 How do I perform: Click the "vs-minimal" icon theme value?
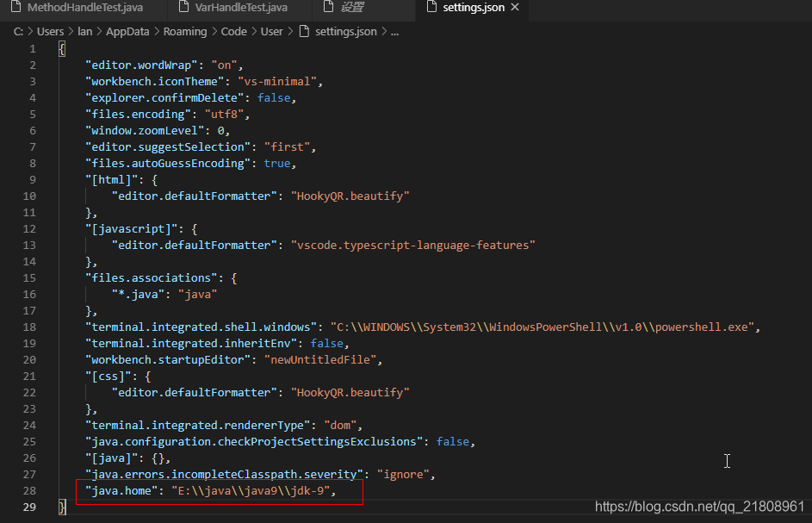[276, 81]
